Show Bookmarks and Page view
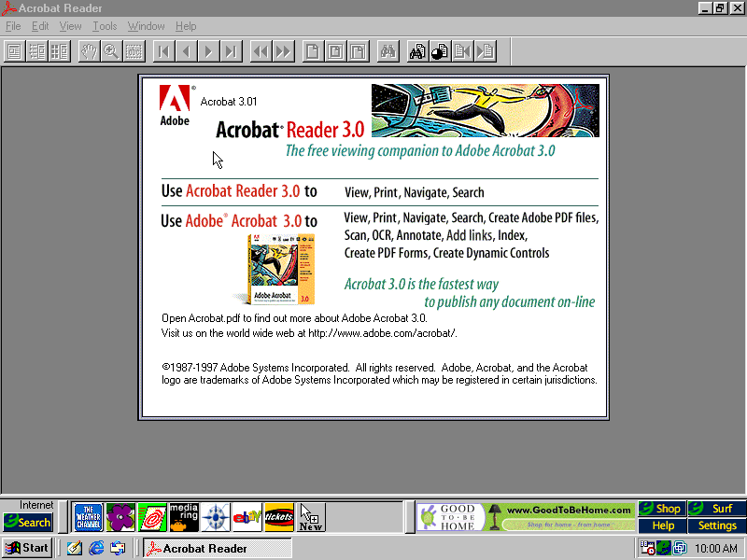Screen dimensions: 747x560 coord(36,51)
